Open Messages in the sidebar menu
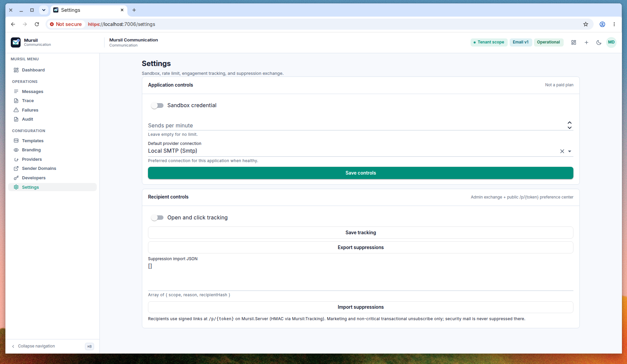The height and width of the screenshot is (364, 627). coord(52,92)
